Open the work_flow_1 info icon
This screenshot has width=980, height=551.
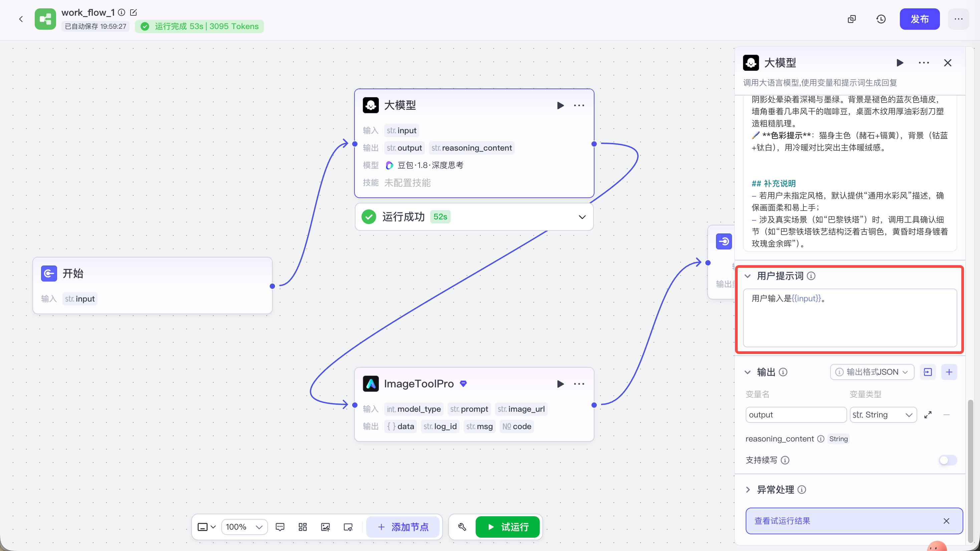coord(122,12)
